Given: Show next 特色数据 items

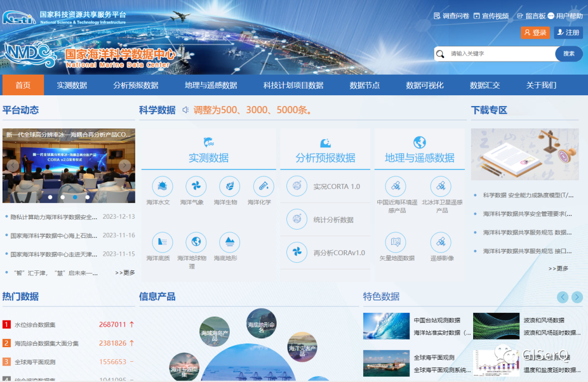Looking at the screenshot, I should (577, 297).
